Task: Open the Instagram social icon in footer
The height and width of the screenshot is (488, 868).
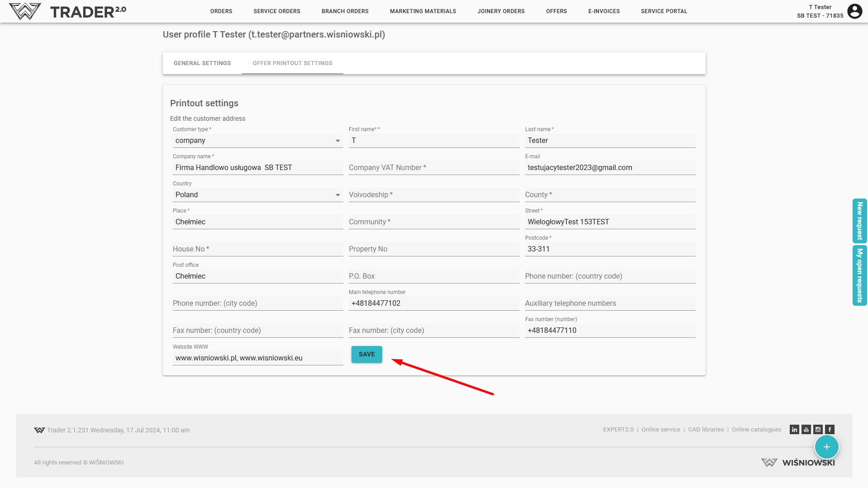Action: (818, 430)
